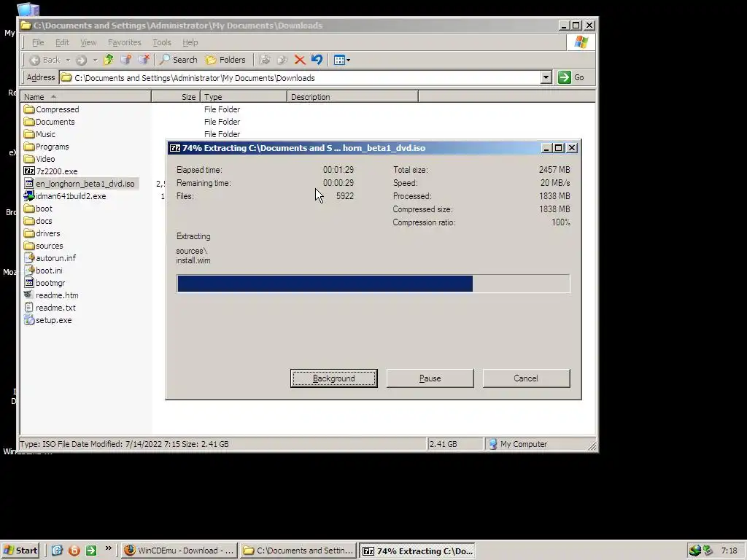Click the orange quick launch icon
Screen dimensions: 747x560
tap(74, 551)
